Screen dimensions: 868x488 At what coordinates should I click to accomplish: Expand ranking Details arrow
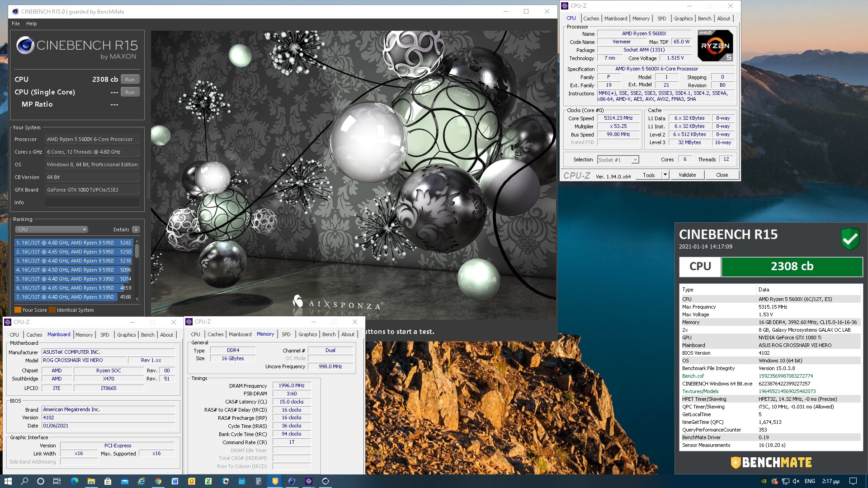click(136, 230)
